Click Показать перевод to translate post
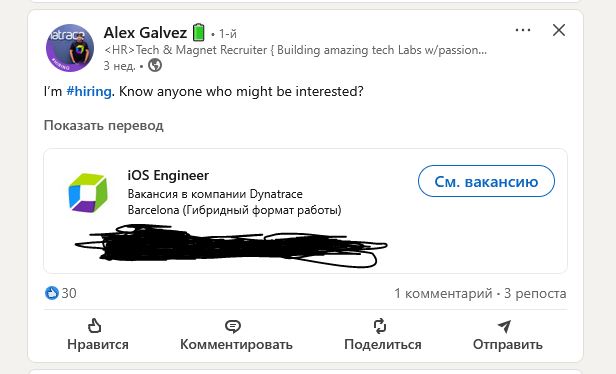Image resolution: width=616 pixels, height=374 pixels. click(x=104, y=126)
